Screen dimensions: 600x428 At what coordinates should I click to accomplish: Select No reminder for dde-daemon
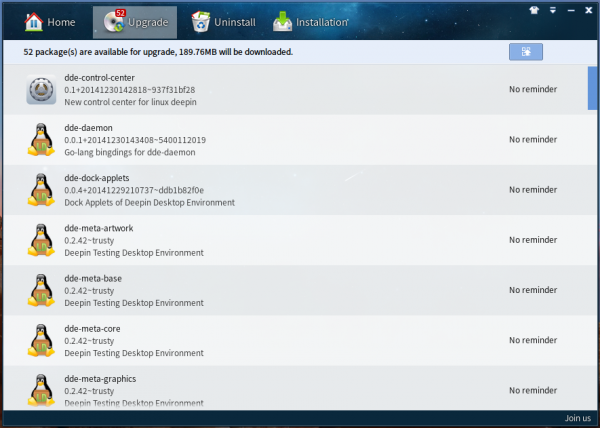tap(533, 140)
